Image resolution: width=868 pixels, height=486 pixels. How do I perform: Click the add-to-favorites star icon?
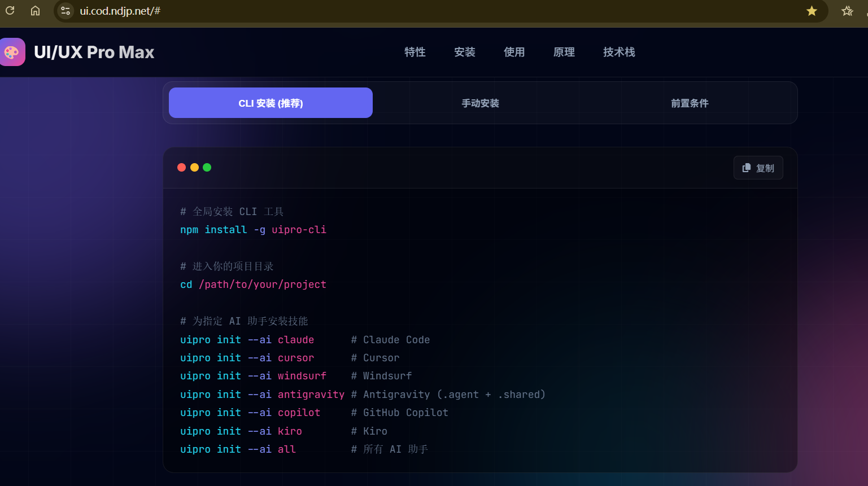(847, 11)
